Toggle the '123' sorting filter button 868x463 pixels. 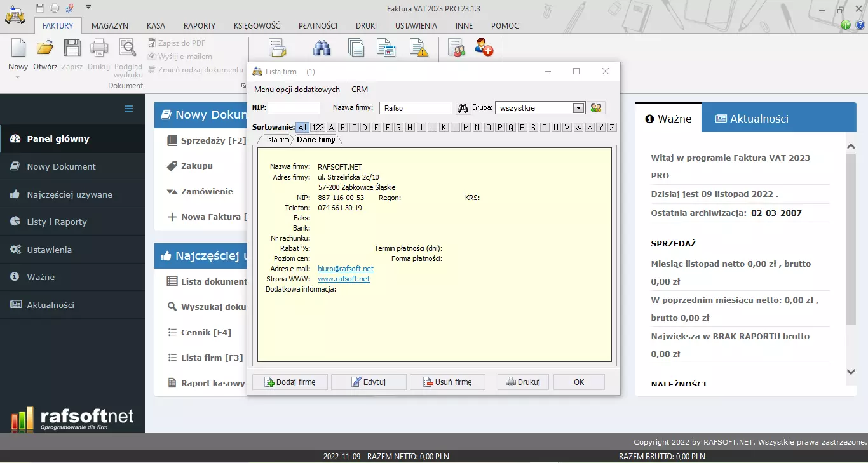[x=318, y=128]
